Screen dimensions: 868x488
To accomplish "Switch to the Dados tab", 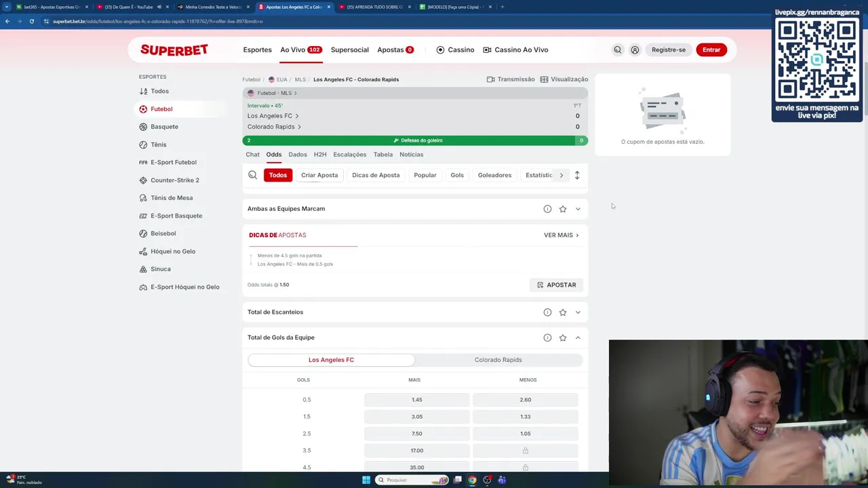I will tap(298, 155).
